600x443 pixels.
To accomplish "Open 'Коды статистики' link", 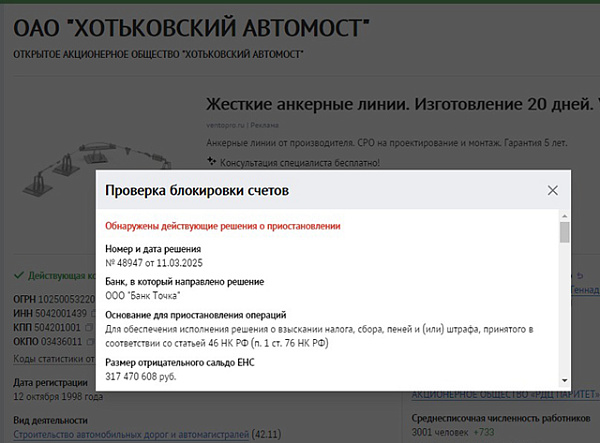I will coord(54,359).
